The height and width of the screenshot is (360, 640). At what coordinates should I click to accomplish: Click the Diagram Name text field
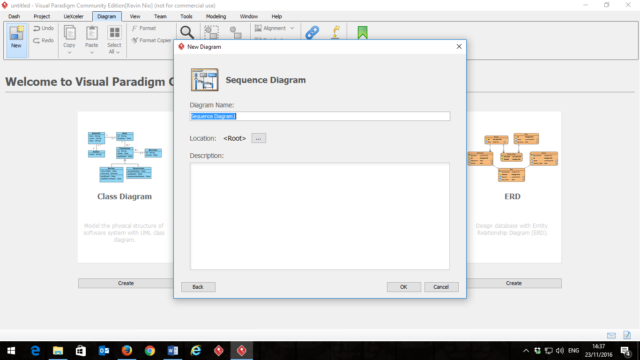[320, 116]
